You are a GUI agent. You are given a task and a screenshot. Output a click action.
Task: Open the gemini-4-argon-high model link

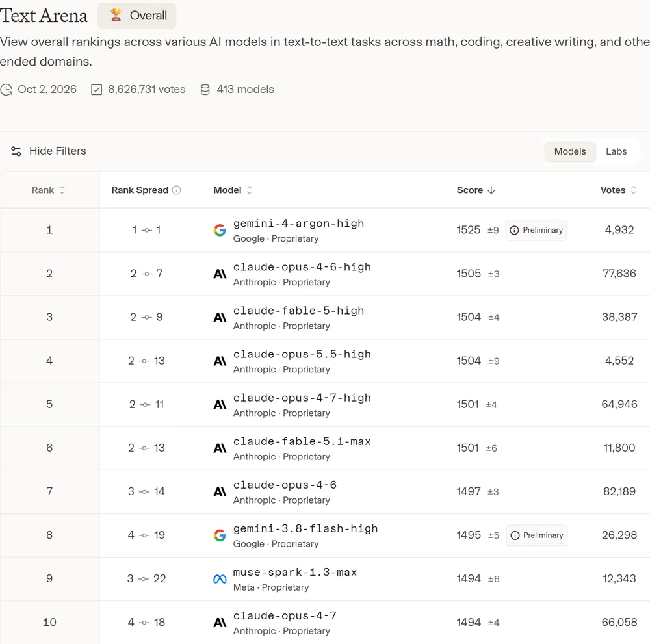click(x=298, y=224)
